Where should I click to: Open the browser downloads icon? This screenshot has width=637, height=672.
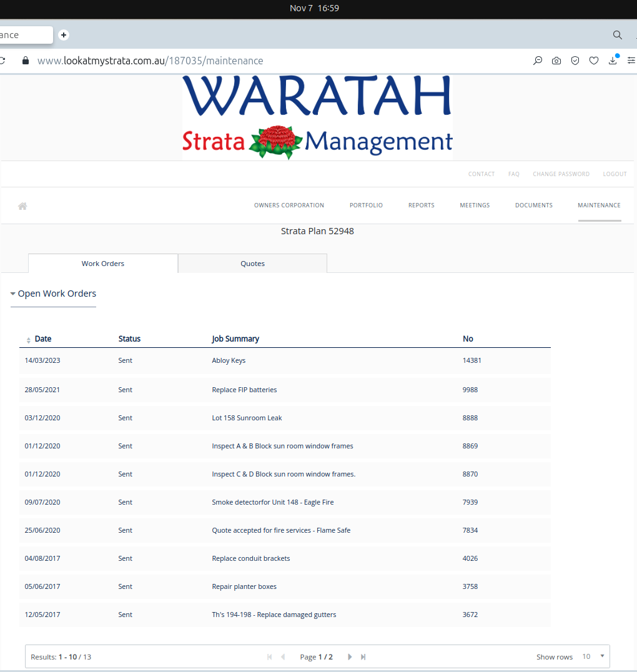[613, 61]
